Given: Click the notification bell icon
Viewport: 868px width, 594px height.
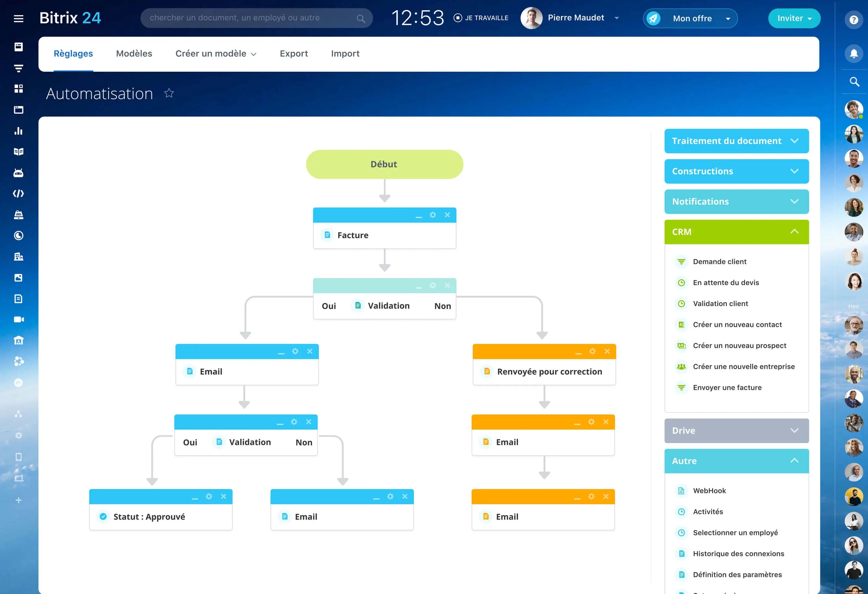Looking at the screenshot, I should tap(854, 54).
